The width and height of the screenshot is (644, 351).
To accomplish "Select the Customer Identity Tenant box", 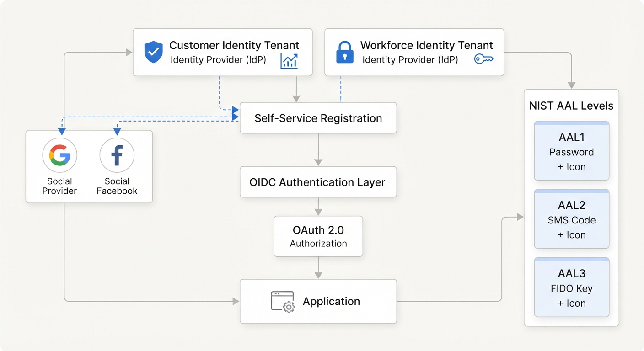I will (223, 52).
